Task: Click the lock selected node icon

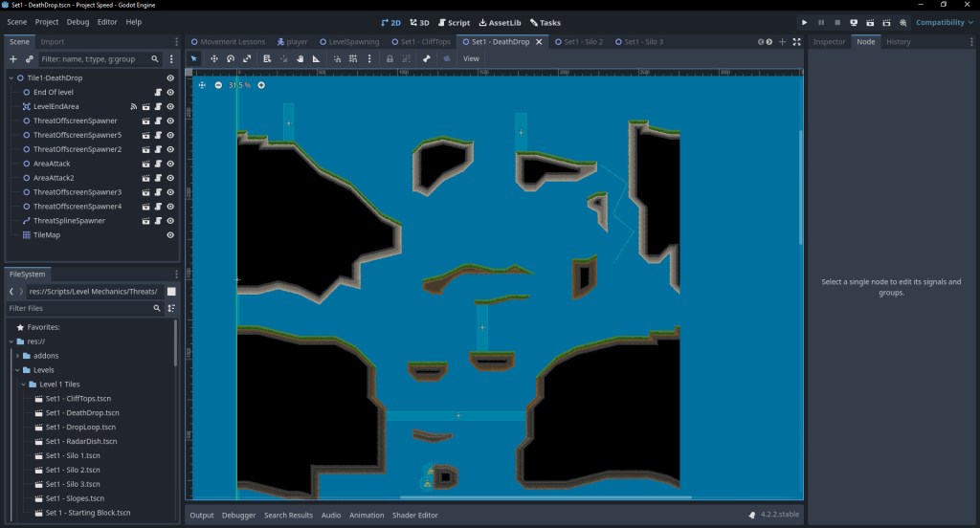Action: pos(389,58)
